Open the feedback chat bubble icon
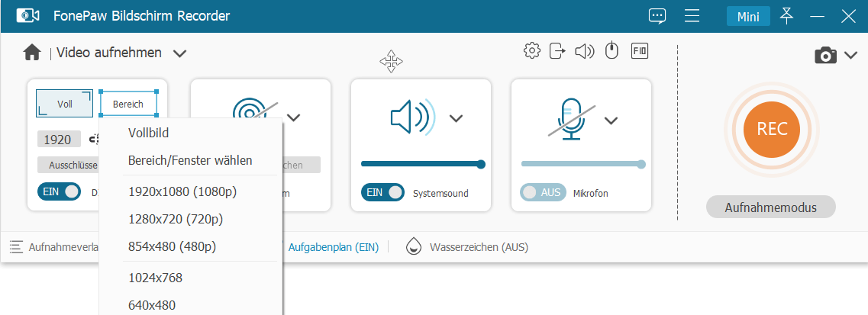 coord(657,16)
